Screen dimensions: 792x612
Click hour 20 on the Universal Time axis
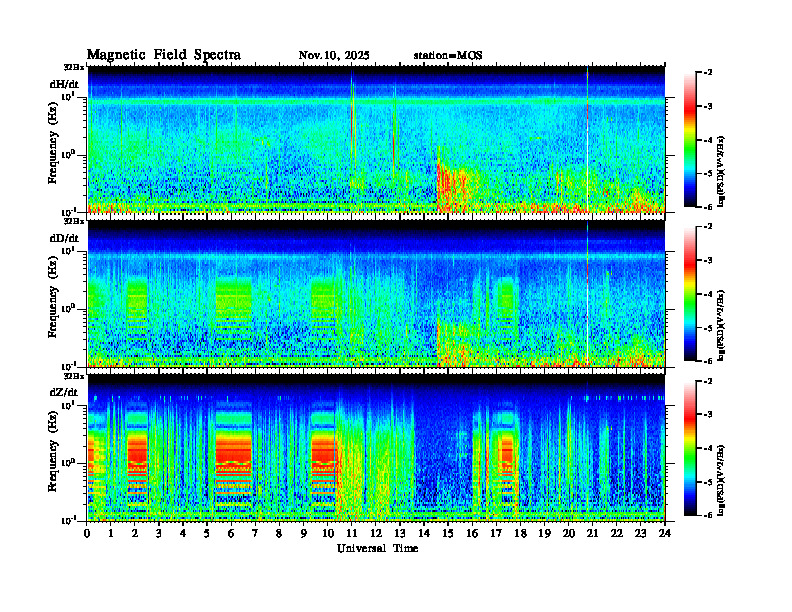(x=568, y=533)
